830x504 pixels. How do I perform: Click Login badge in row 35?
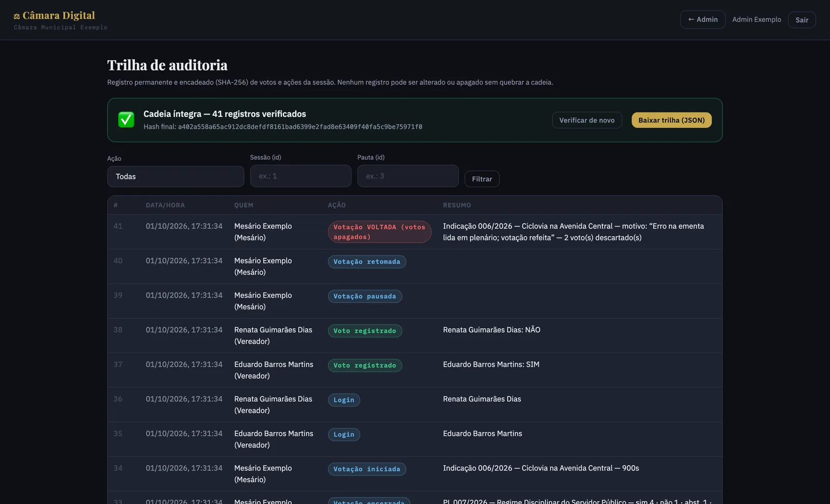point(344,435)
